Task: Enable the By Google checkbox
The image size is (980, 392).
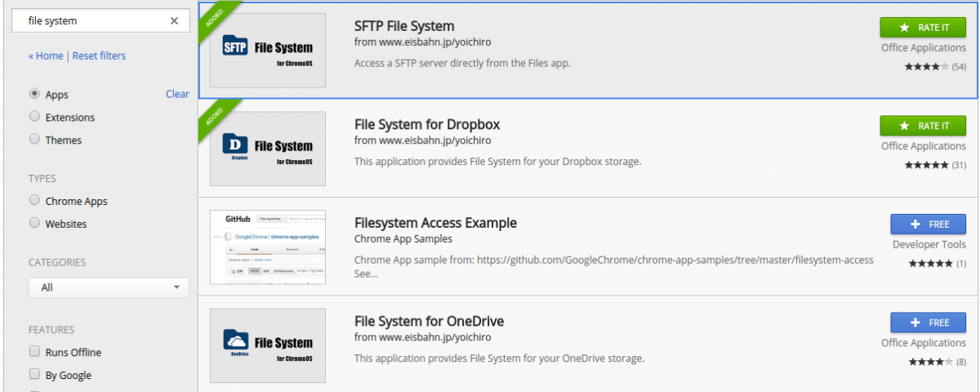Action: click(x=34, y=375)
